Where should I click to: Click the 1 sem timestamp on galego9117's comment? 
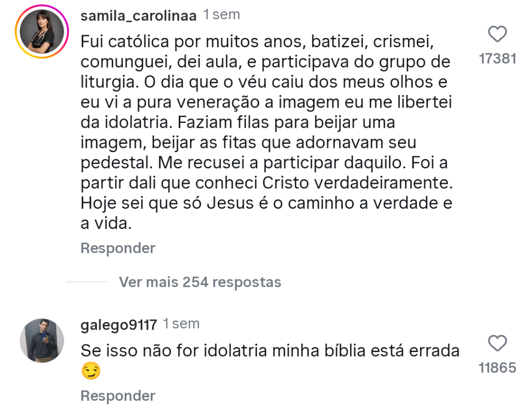(x=181, y=324)
